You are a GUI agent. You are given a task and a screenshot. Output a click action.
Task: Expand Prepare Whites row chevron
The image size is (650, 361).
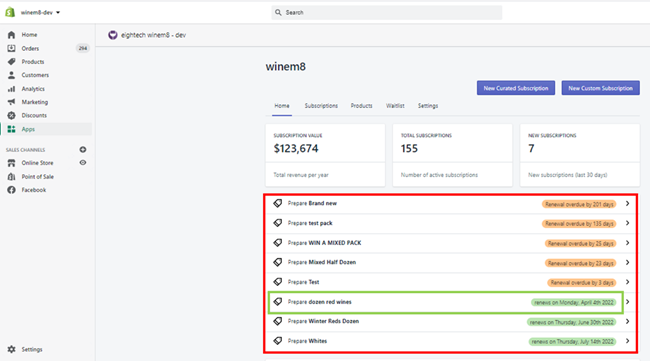coord(628,341)
